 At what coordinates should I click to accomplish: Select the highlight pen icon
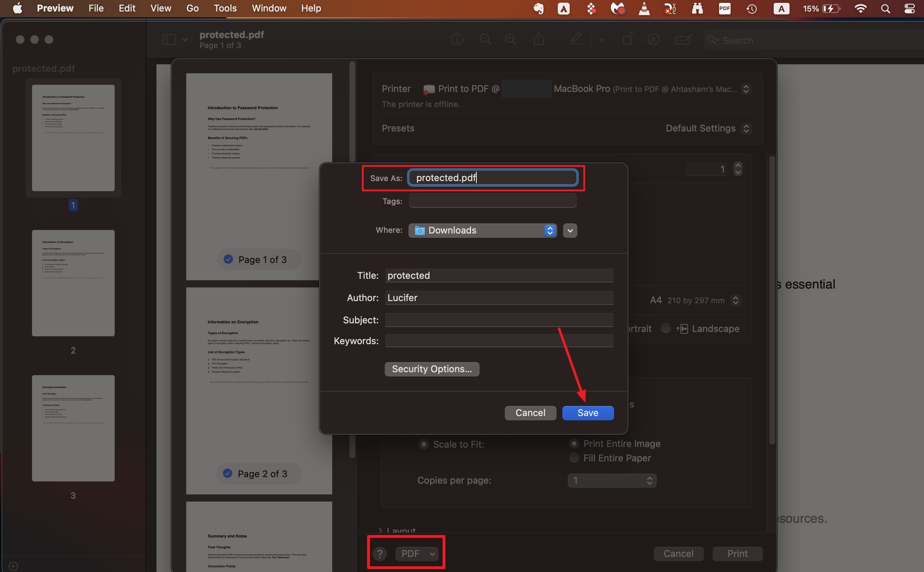(576, 39)
